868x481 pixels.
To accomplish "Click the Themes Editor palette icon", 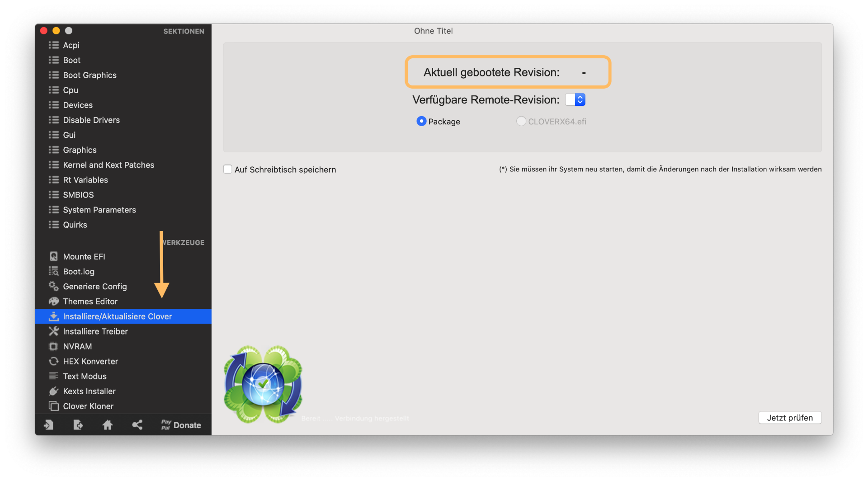I will coord(54,301).
